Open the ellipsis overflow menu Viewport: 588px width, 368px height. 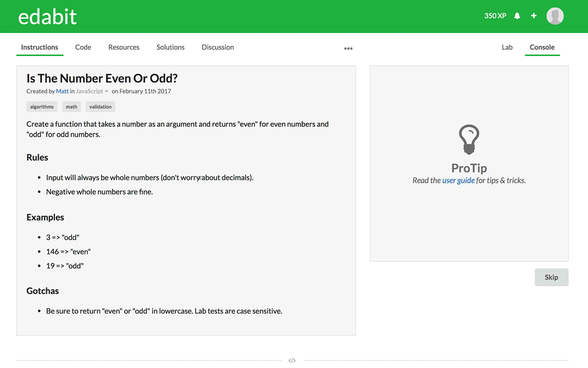point(348,48)
